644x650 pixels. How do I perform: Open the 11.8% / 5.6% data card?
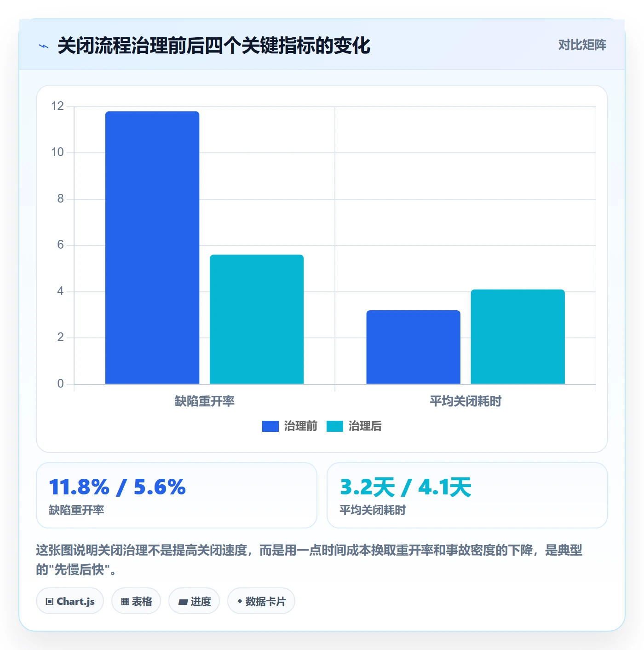pyautogui.click(x=177, y=495)
